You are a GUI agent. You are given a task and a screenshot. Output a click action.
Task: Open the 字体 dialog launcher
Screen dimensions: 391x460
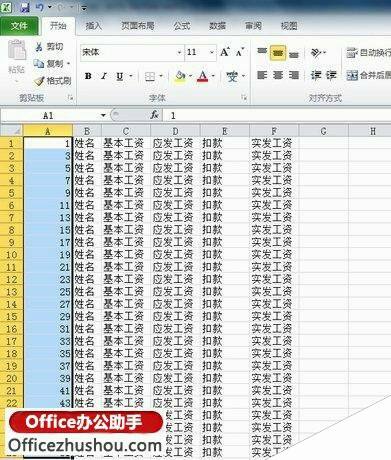tap(244, 98)
